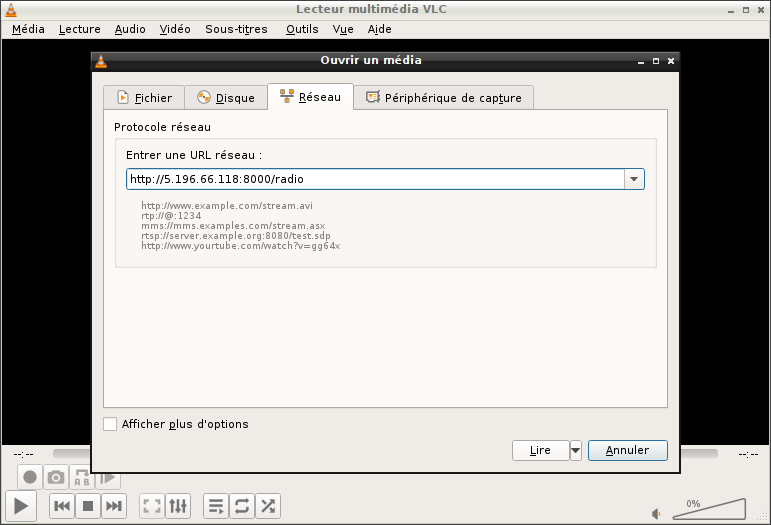Toggle fullscreen video mode icon
This screenshot has width=771, height=525.
(x=152, y=506)
